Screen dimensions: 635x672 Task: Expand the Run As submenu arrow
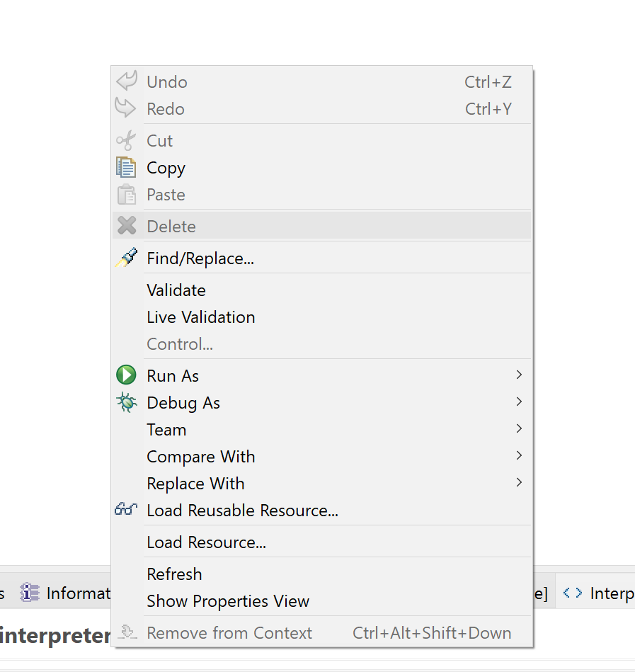click(x=519, y=375)
